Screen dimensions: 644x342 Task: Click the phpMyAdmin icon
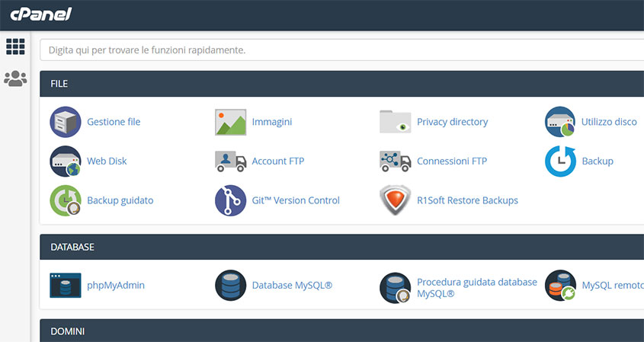(x=66, y=286)
